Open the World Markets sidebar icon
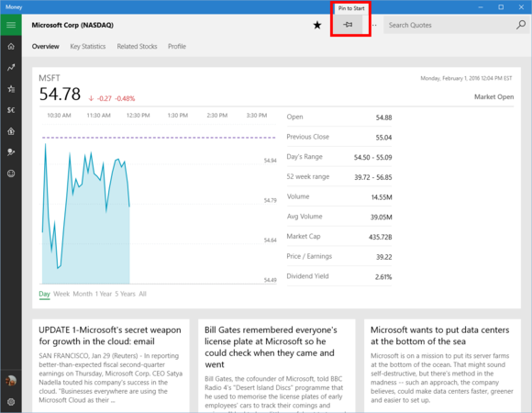 (11, 152)
